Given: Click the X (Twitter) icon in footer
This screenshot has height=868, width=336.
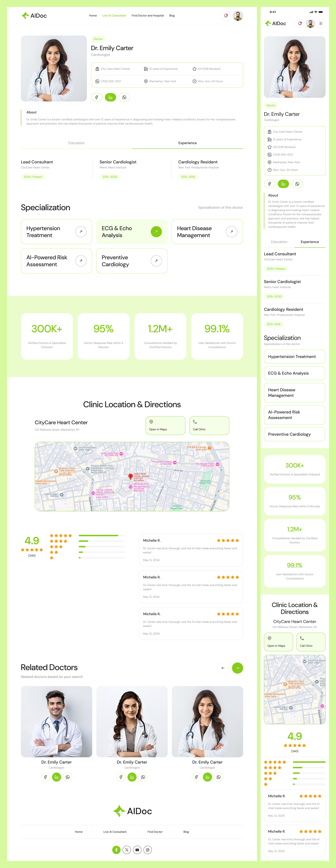Looking at the screenshot, I should coord(127,850).
